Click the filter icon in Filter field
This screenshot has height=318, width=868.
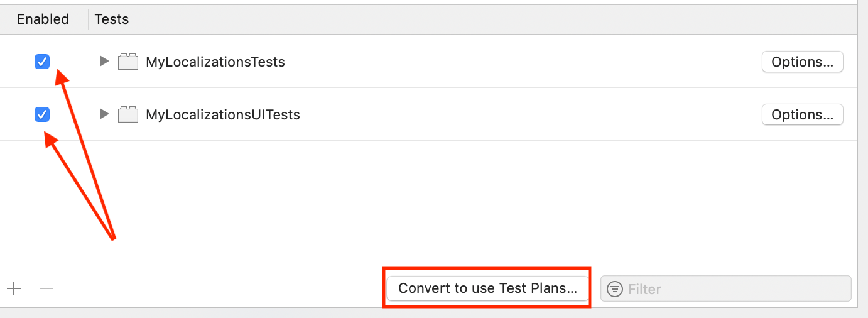point(616,289)
